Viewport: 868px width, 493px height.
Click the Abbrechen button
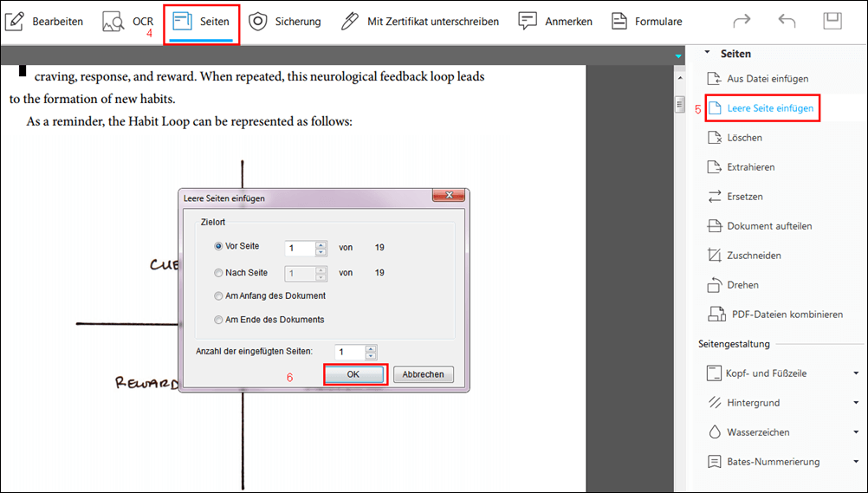[x=424, y=374]
